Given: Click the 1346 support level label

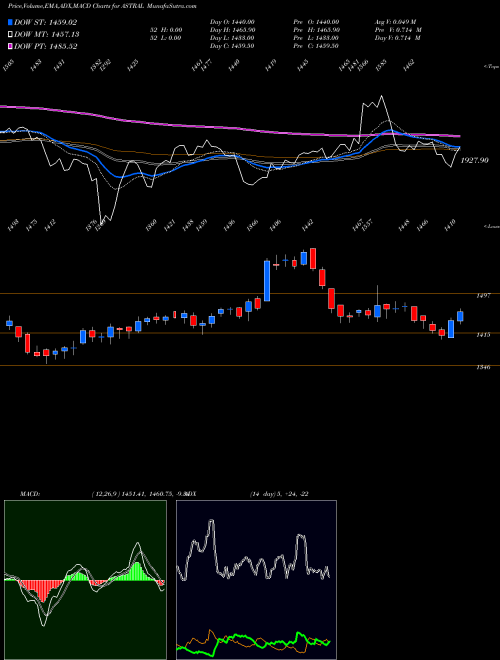Looking at the screenshot, I should 484,367.
